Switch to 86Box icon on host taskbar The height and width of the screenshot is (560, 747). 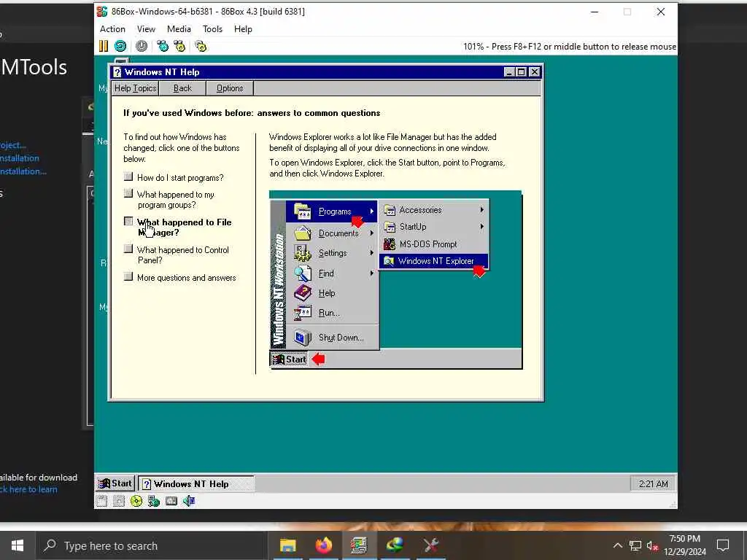point(359,545)
